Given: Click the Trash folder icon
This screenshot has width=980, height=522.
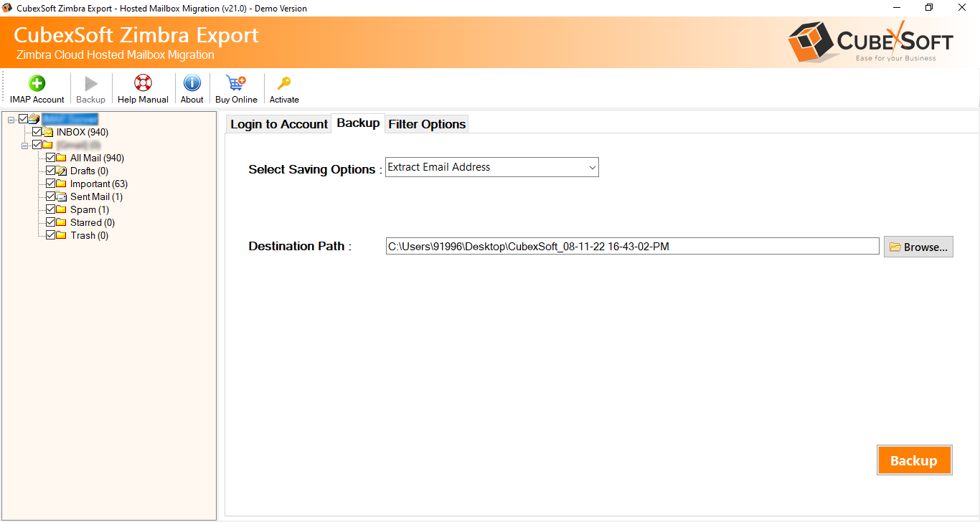Looking at the screenshot, I should [61, 235].
